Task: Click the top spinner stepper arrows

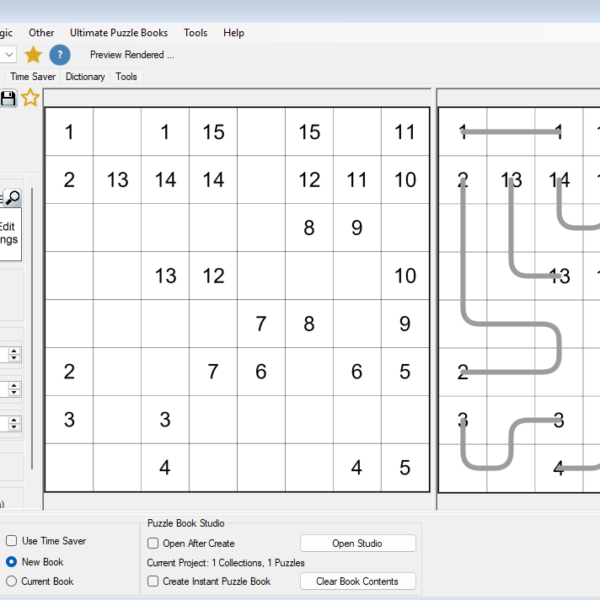Action: [14, 354]
